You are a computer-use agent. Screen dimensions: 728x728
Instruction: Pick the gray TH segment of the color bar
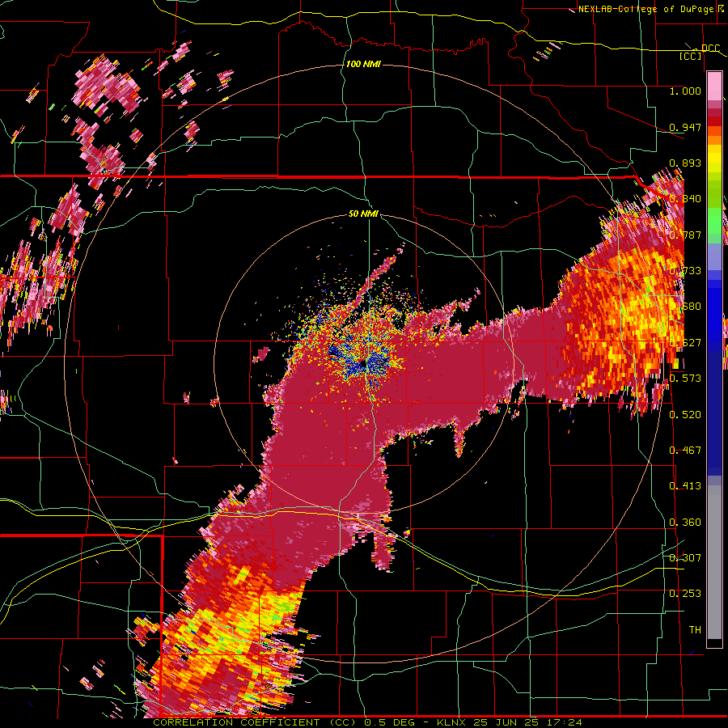714,562
